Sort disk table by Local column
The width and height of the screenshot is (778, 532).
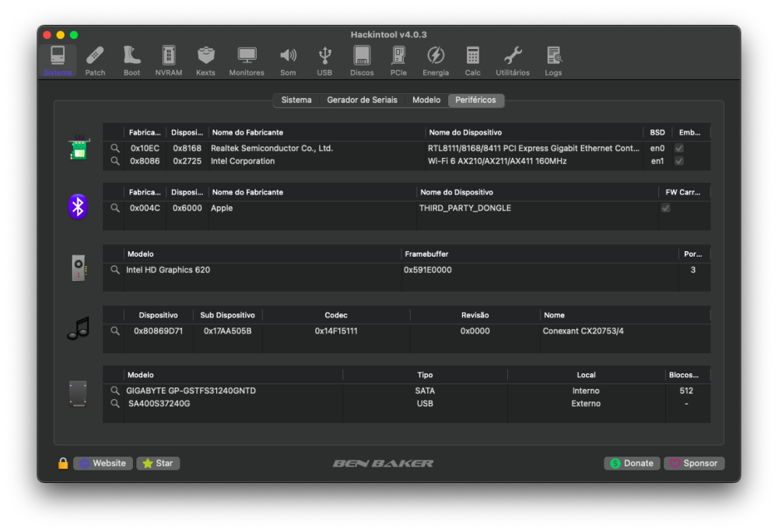point(586,375)
